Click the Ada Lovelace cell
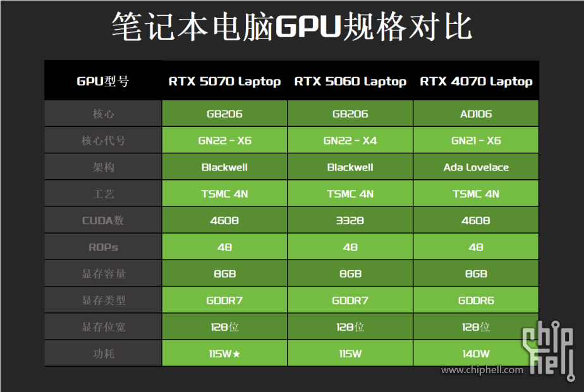584x392 pixels. [x=476, y=167]
